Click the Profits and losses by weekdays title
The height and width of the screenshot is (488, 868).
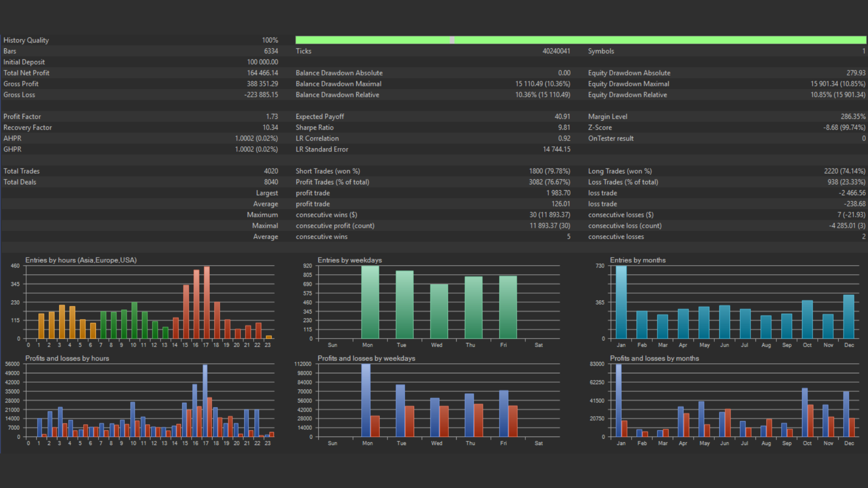[366, 358]
